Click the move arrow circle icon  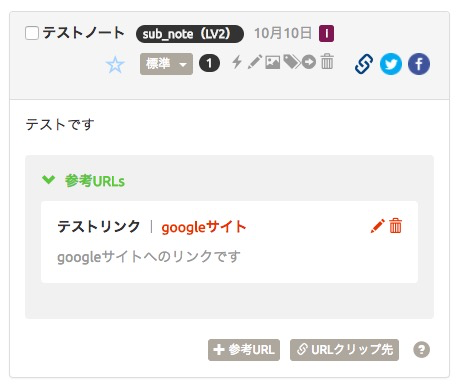[309, 62]
